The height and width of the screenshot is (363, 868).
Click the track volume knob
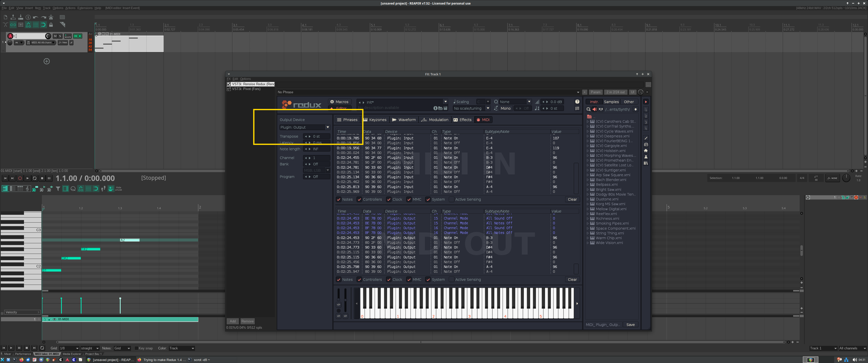[48, 36]
